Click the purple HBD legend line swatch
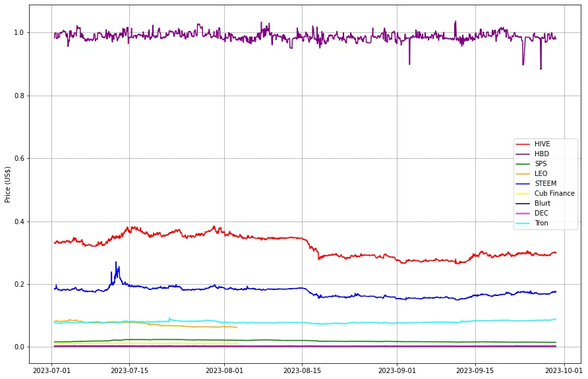 pyautogui.click(x=523, y=154)
